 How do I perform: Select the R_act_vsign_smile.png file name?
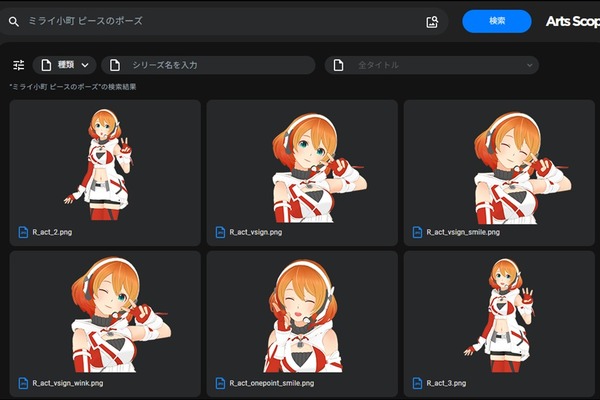coord(463,232)
